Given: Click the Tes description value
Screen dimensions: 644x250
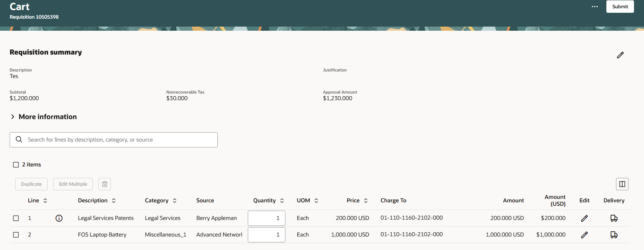Looking at the screenshot, I should click(x=14, y=76).
